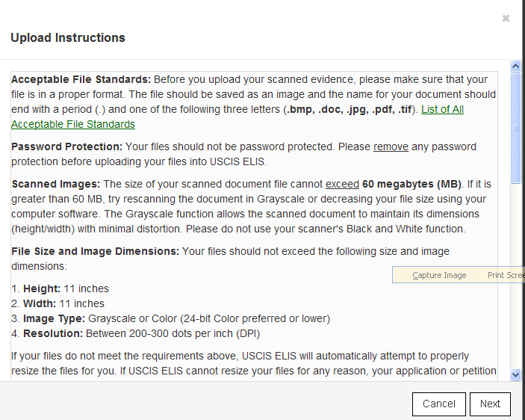The image size is (525, 420).
Task: Choose the Print Screen option
Action: 506,275
